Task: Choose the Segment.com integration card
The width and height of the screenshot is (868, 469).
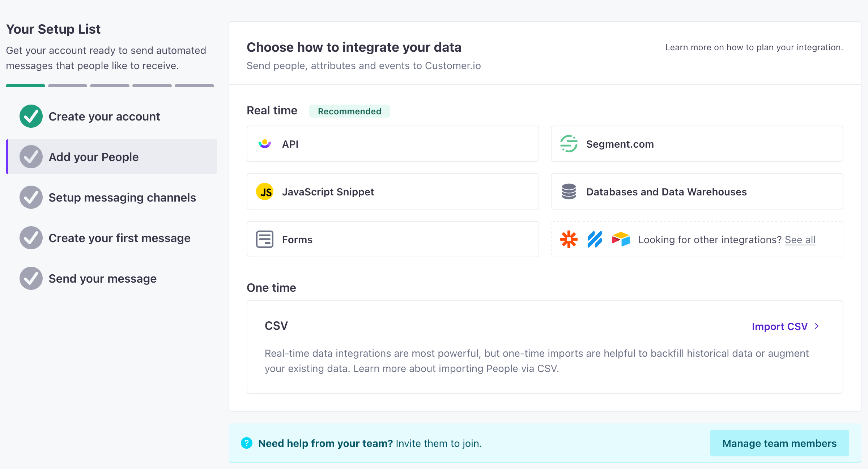Action: coord(697,144)
